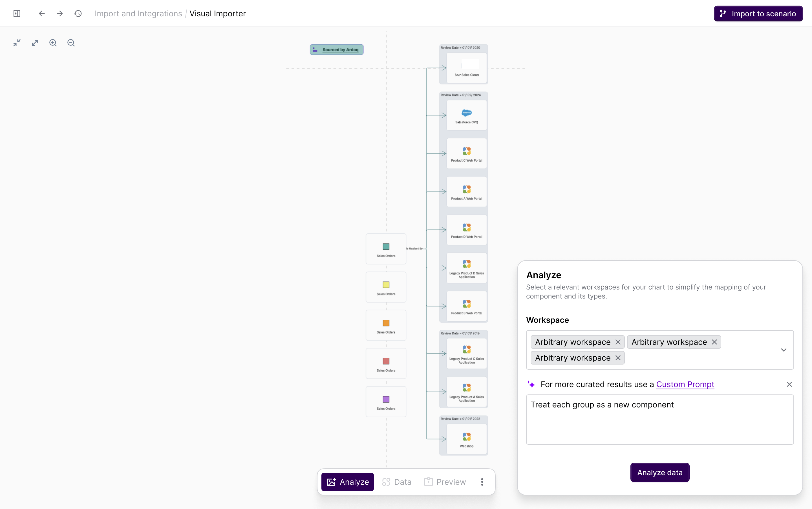Dismiss the Custom Prompt hint

click(789, 385)
